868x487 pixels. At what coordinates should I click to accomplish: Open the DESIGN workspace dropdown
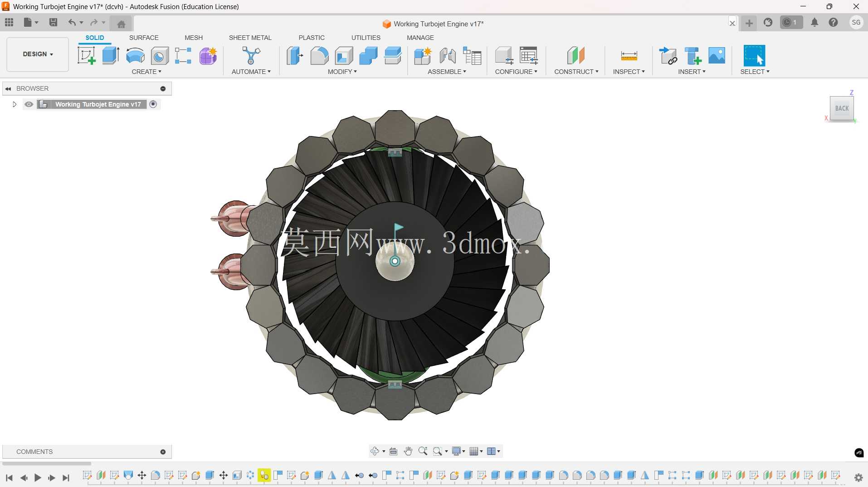pos(38,54)
